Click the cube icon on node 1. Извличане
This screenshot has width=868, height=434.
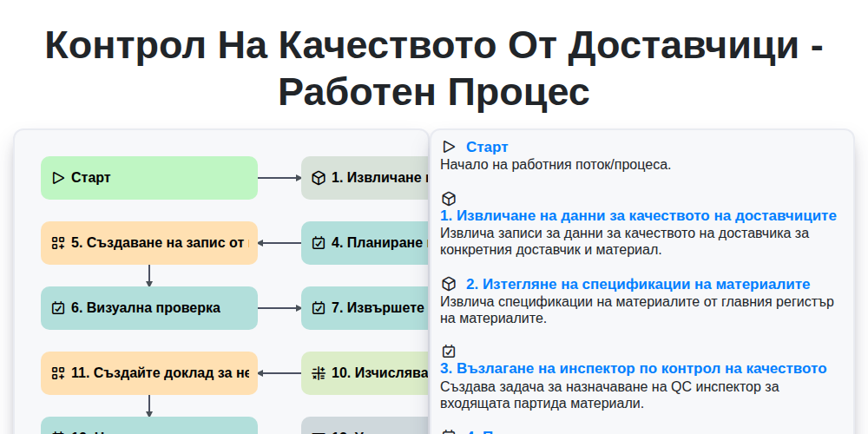(x=319, y=178)
